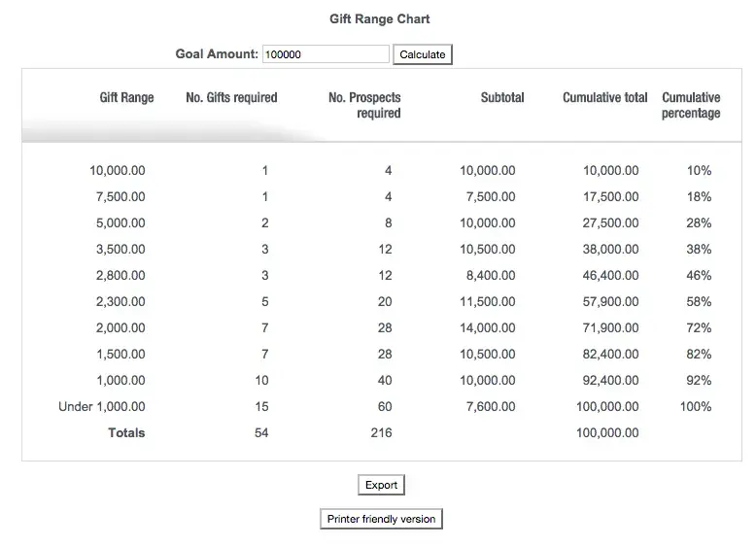Click the Goal Amount label
The image size is (756, 546).
217,54
